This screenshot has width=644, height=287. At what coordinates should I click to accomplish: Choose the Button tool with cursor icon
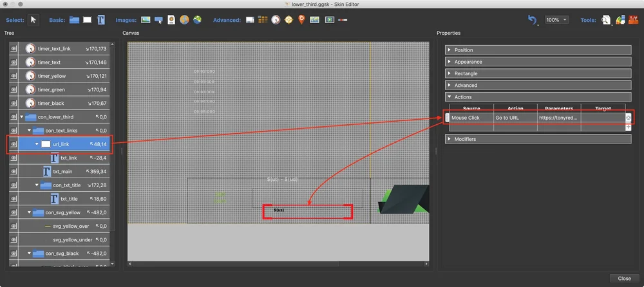(x=158, y=20)
